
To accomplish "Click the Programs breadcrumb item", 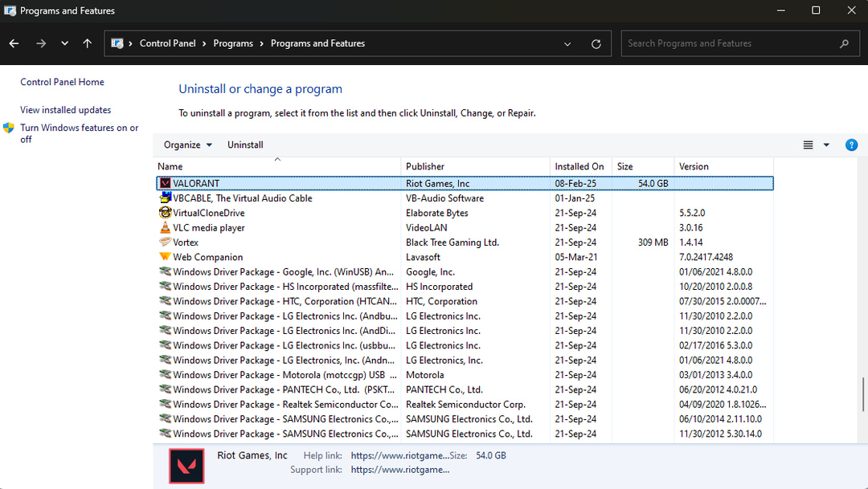I will click(x=233, y=43).
